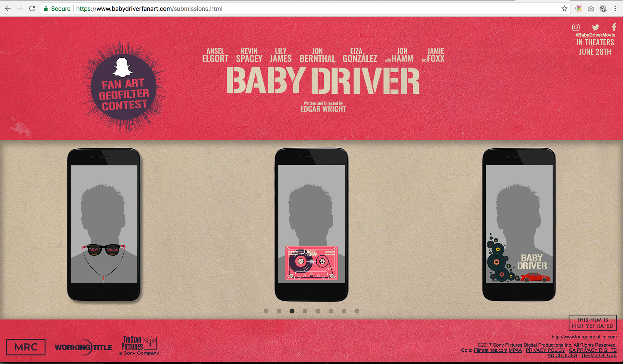Click the 'JON HAMM' cast name

tap(399, 55)
